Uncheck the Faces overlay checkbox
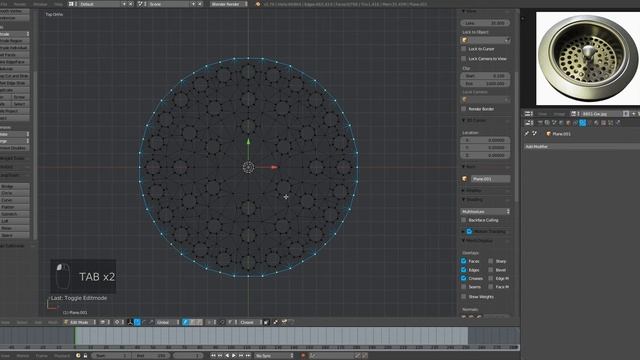 464,261
